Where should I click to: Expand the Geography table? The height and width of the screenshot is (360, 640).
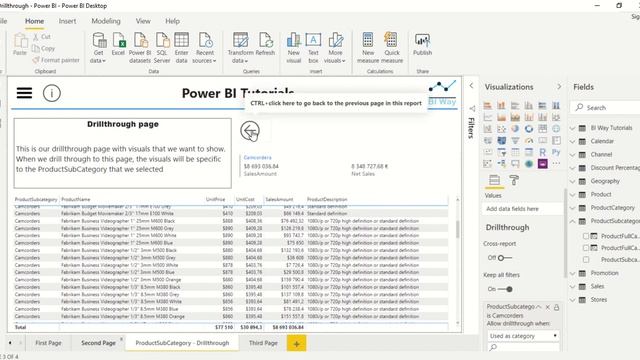[x=572, y=181]
